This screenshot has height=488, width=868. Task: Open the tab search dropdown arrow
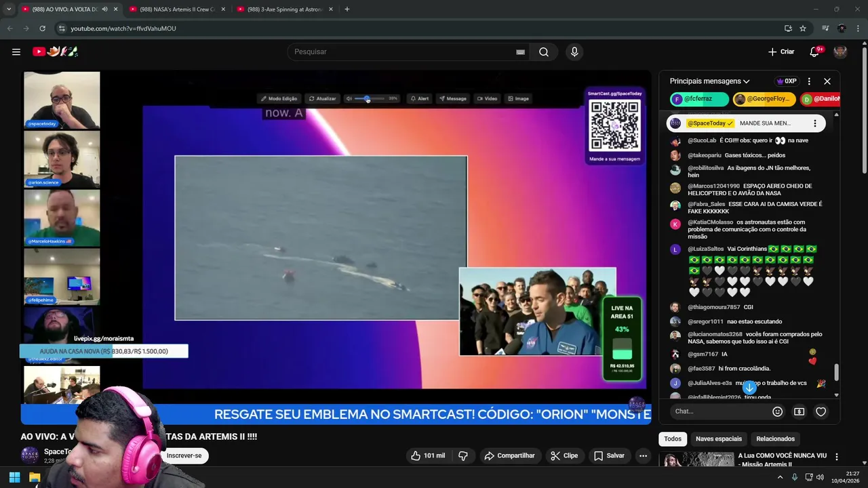[x=9, y=9]
